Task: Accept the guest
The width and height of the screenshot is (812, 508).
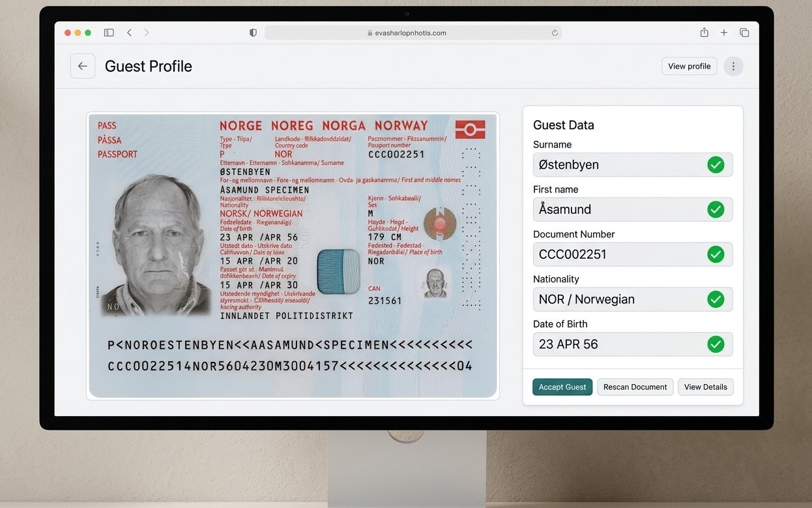Action: pos(562,387)
